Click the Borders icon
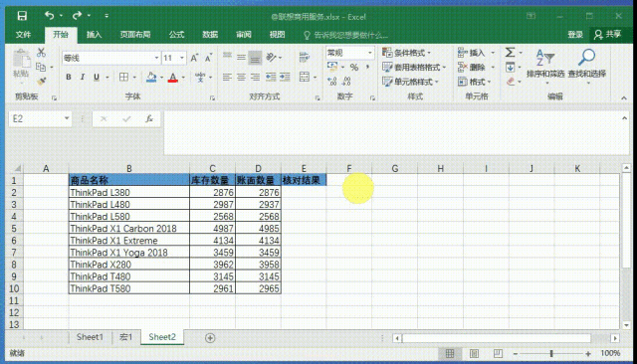 pos(123,78)
